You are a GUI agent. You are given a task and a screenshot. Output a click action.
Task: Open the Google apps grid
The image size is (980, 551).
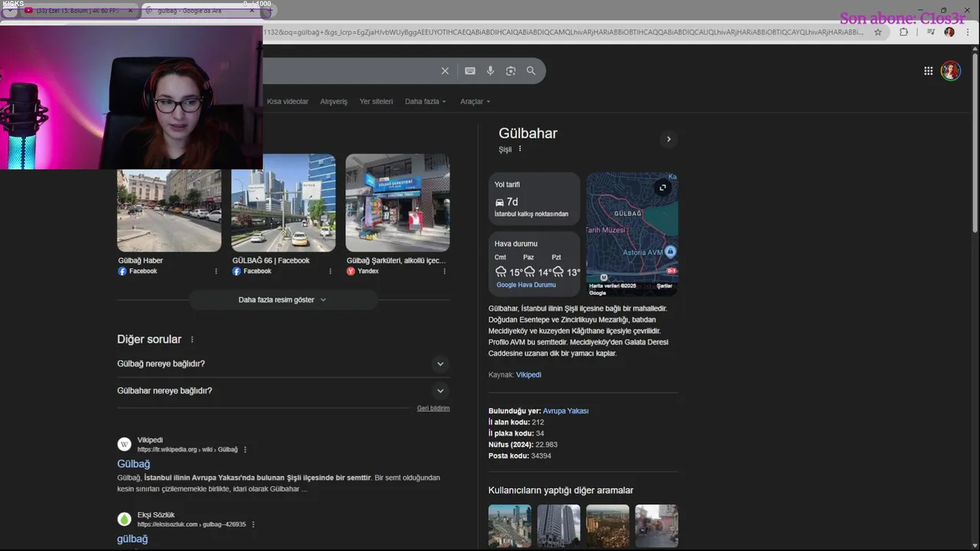928,70
